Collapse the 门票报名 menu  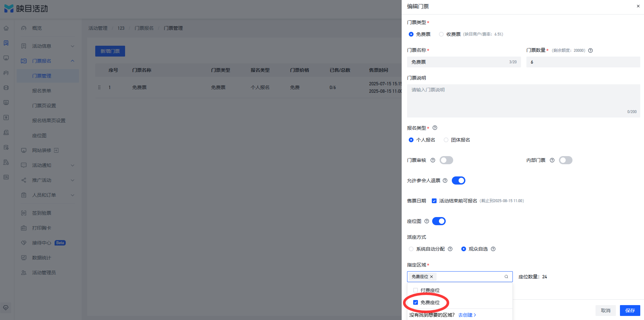47,61
